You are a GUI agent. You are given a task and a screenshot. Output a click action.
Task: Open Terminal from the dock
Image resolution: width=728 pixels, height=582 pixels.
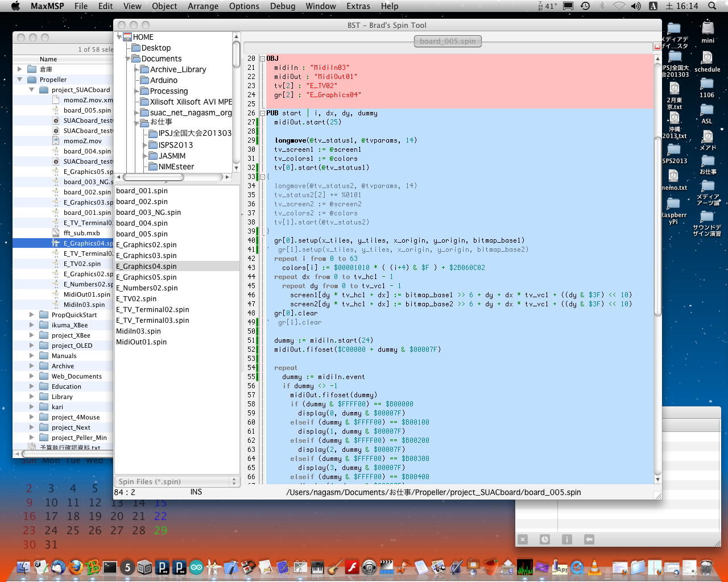click(x=110, y=567)
